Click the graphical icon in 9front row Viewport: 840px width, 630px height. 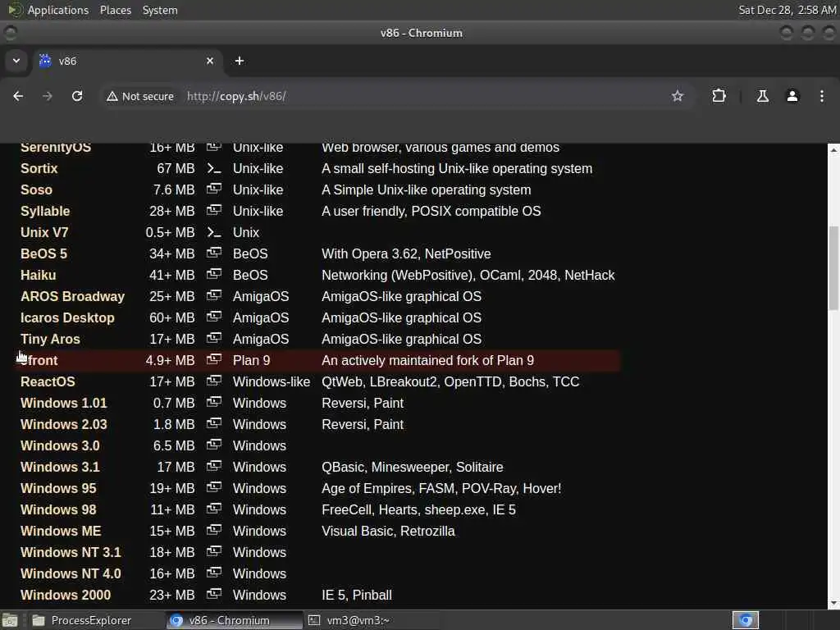click(x=214, y=359)
